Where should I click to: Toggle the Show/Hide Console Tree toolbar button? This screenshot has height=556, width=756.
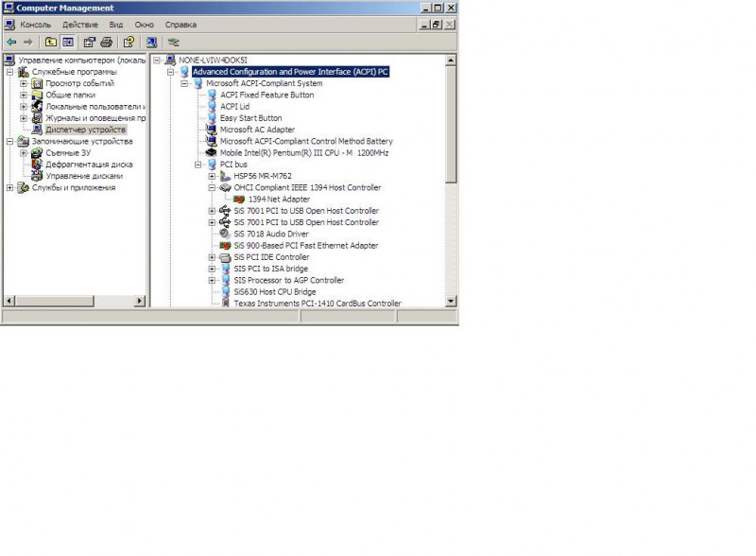68,42
